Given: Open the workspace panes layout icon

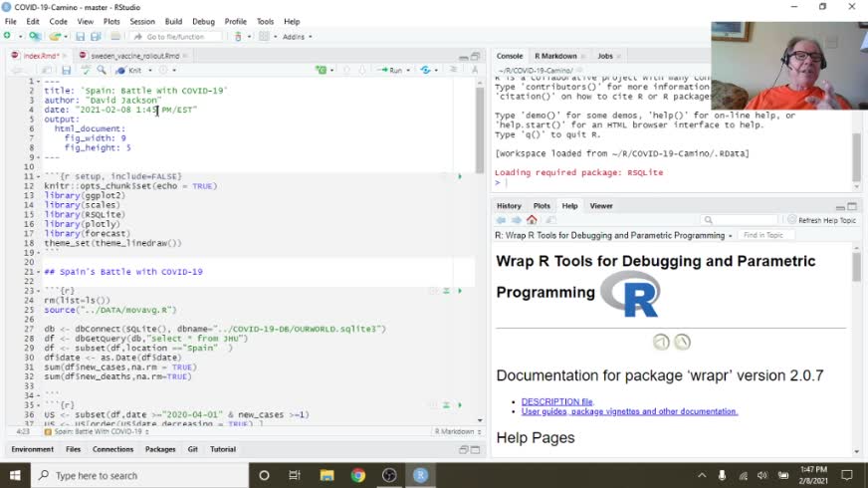Looking at the screenshot, I should [x=264, y=37].
